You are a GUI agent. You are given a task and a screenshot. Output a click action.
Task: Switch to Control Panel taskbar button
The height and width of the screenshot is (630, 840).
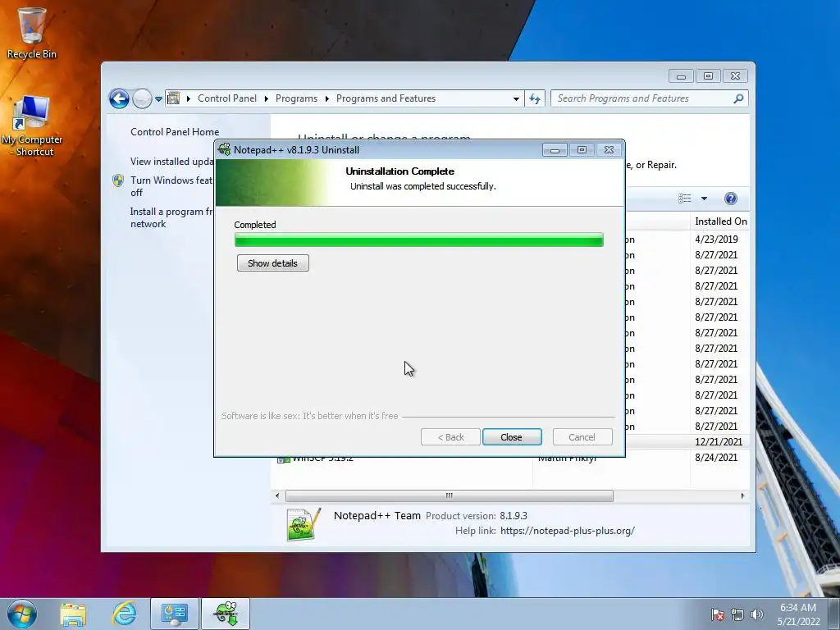[174, 614]
